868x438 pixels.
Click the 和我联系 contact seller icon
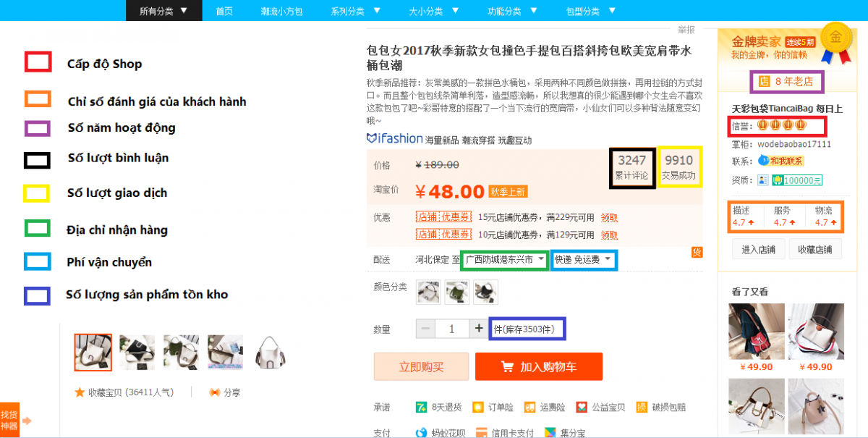764,161
